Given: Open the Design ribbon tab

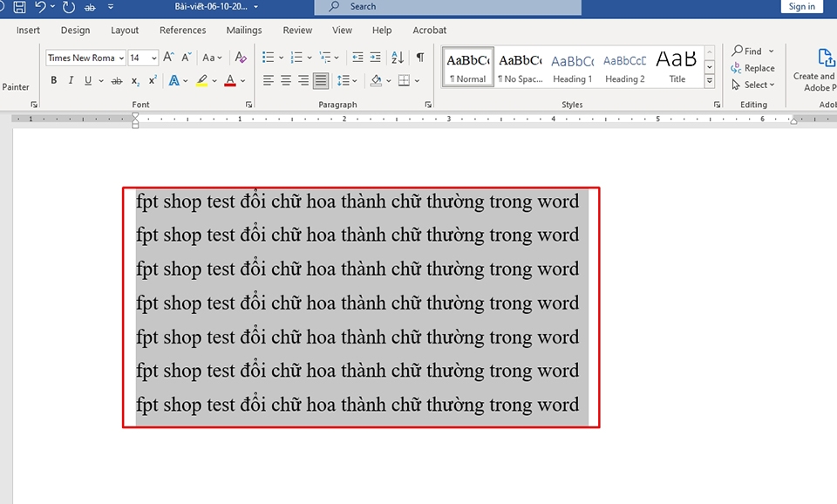Looking at the screenshot, I should 75,31.
